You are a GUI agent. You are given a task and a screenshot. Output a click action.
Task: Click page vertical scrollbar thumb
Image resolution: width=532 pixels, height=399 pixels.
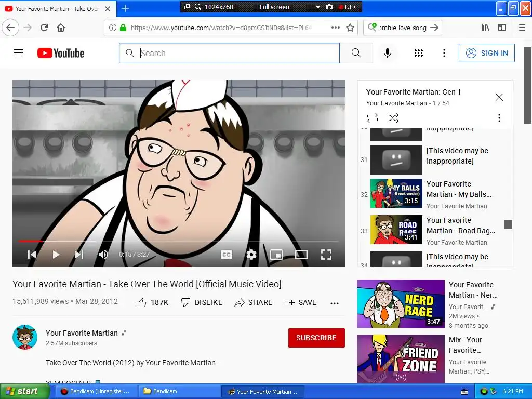tap(528, 86)
